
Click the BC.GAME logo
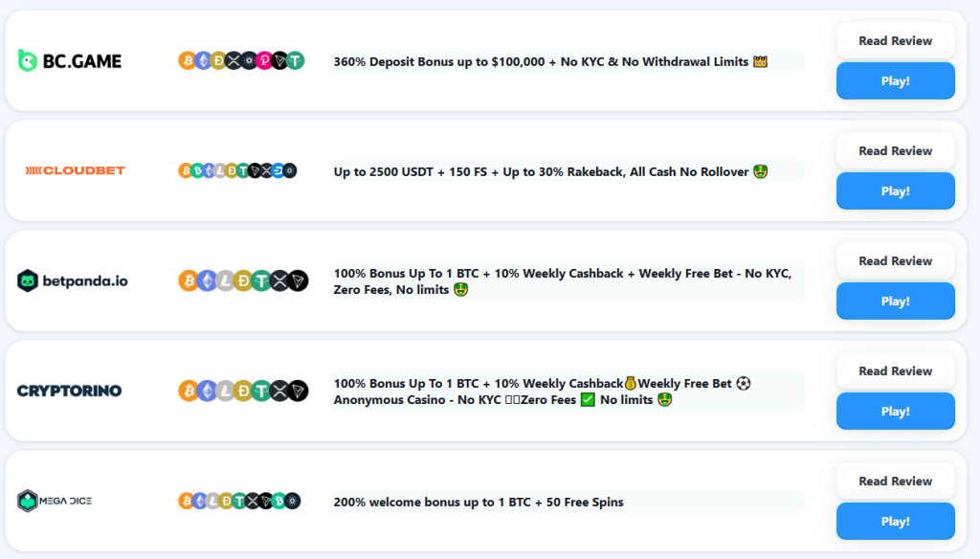click(70, 61)
